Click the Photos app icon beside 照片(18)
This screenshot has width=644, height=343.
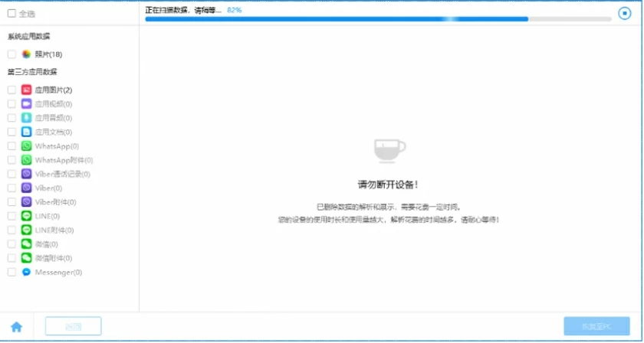coord(26,54)
